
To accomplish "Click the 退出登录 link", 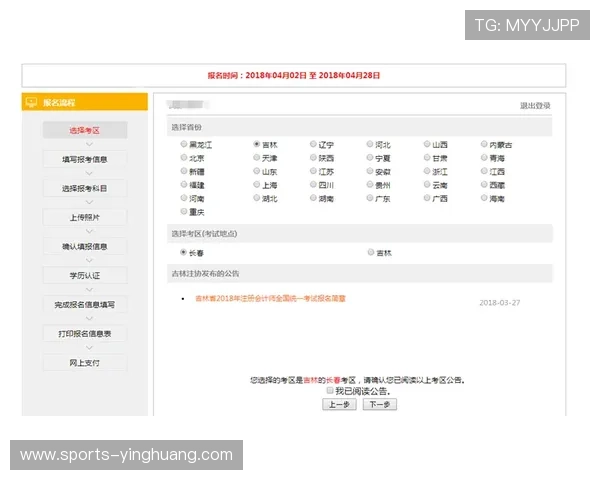I will pos(535,106).
